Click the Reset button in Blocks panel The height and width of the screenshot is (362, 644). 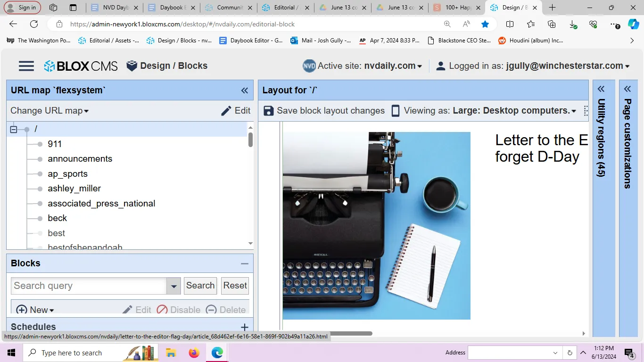[235, 286]
